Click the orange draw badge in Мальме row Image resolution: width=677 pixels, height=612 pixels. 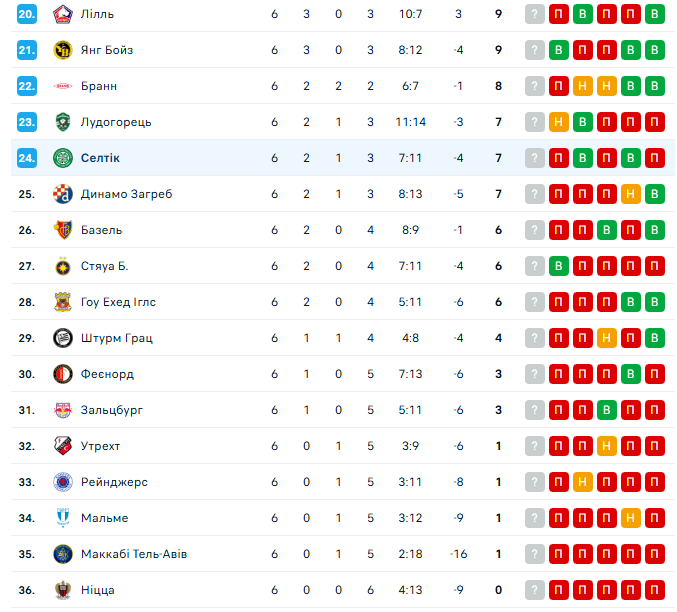[x=630, y=518]
